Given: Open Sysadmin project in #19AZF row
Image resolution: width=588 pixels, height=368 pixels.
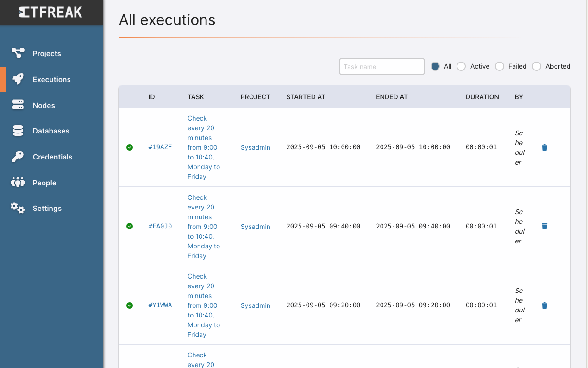Looking at the screenshot, I should point(256,147).
